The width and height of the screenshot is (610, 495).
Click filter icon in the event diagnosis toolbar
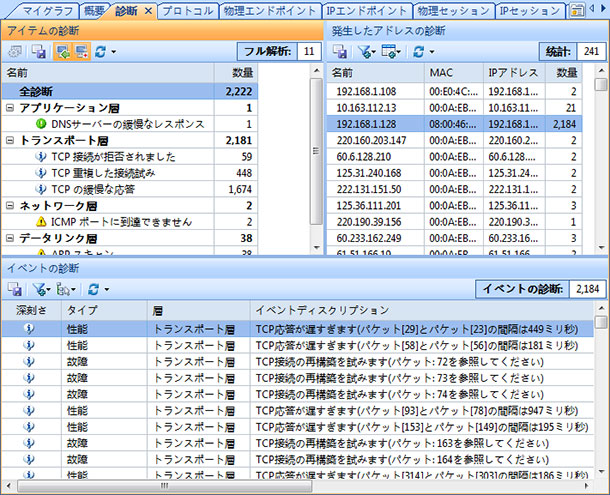(39, 289)
